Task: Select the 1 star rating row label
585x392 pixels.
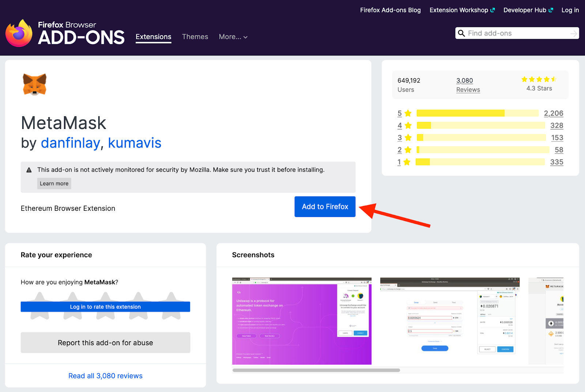Action: click(x=404, y=162)
